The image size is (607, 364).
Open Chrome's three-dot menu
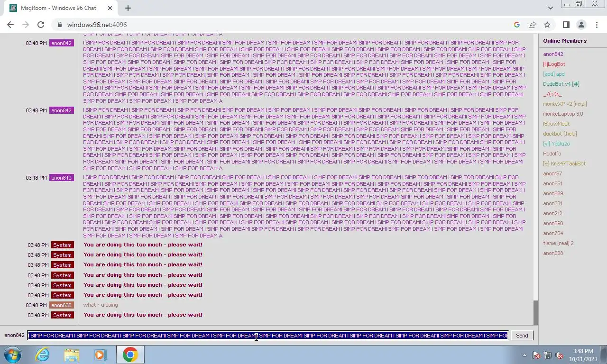click(x=597, y=25)
